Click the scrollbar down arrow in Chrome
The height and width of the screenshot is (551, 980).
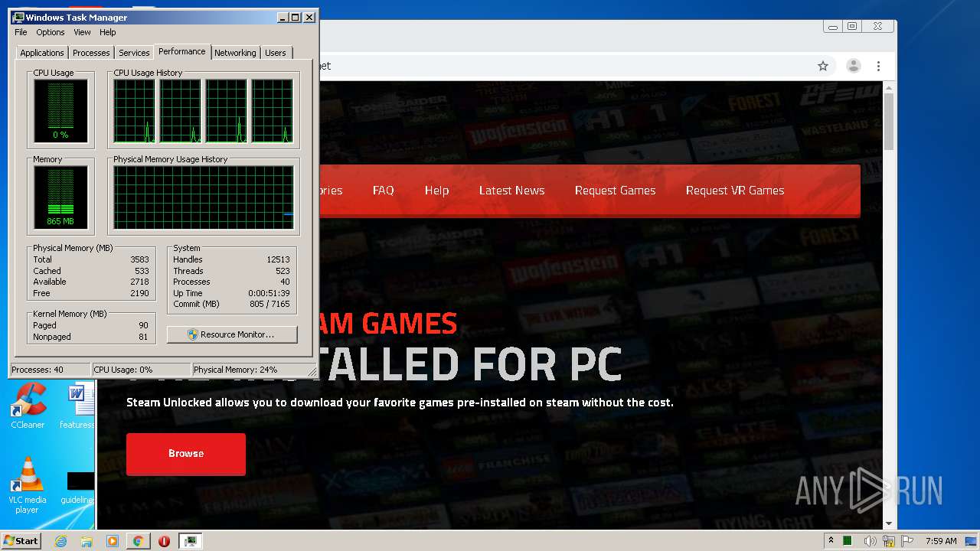888,523
